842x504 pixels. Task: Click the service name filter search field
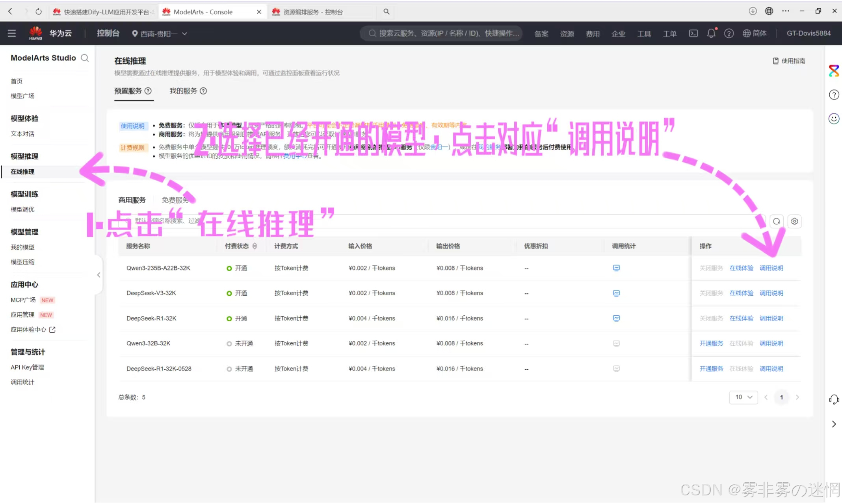[441, 221]
